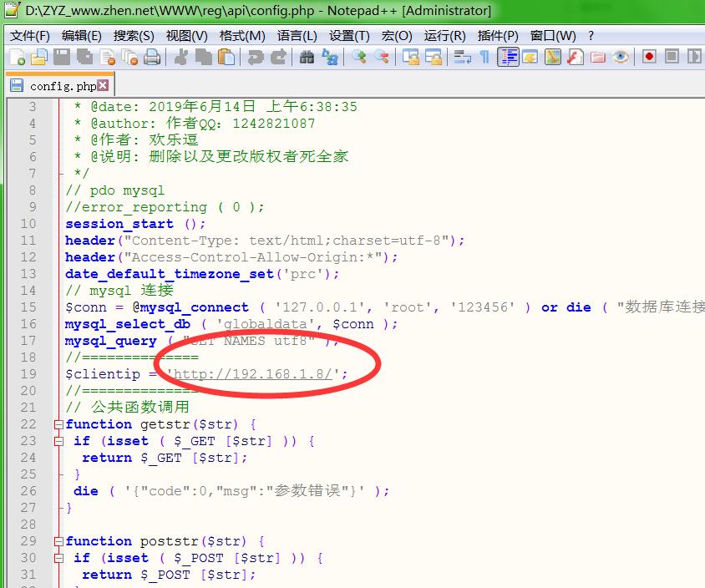Screen dimensions: 705x588
Task: Collapse the if isset $_GET block
Action: 58,441
